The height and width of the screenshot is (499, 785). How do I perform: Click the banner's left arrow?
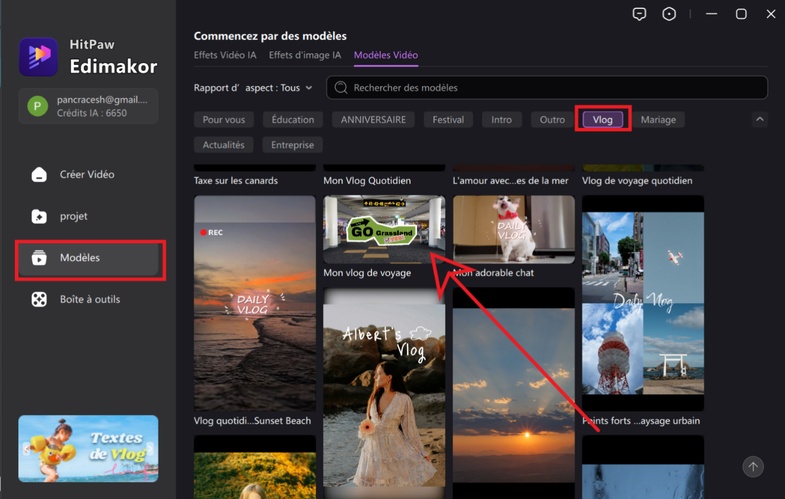click(x=27, y=449)
